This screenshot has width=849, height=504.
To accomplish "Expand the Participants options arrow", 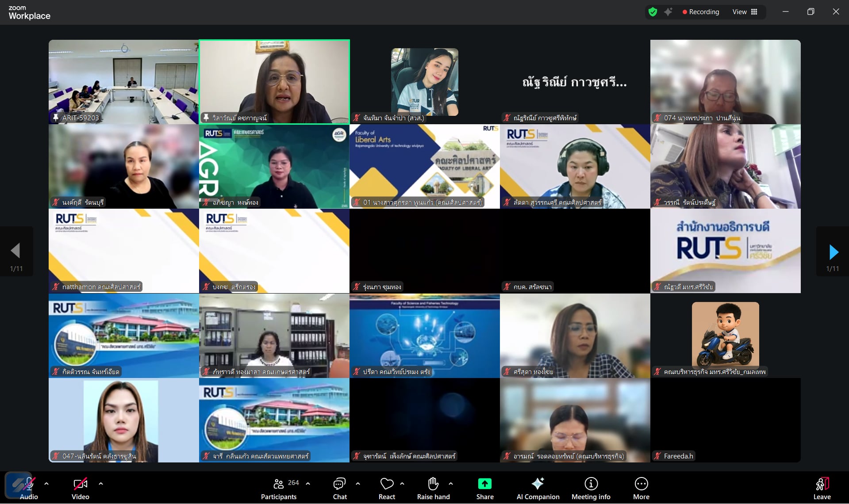I will pos(308,484).
